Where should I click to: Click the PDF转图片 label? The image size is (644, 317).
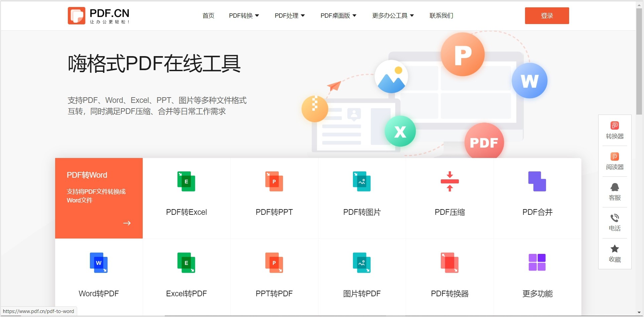[362, 212]
